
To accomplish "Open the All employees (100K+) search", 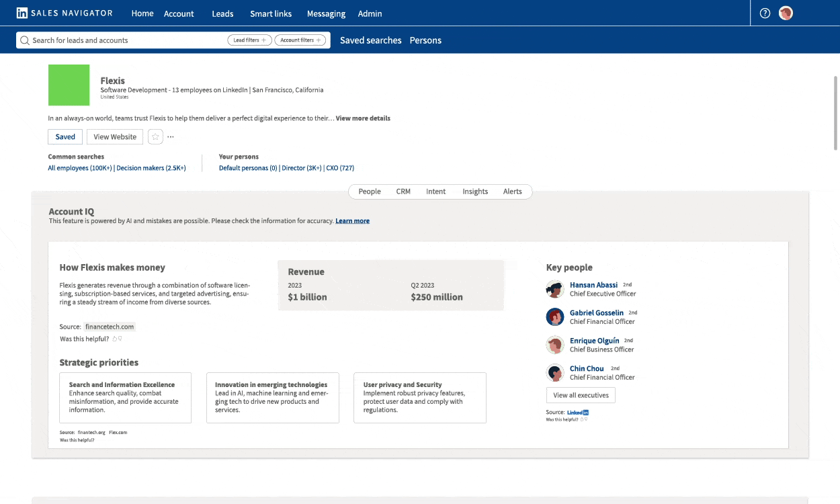I will (x=80, y=168).
